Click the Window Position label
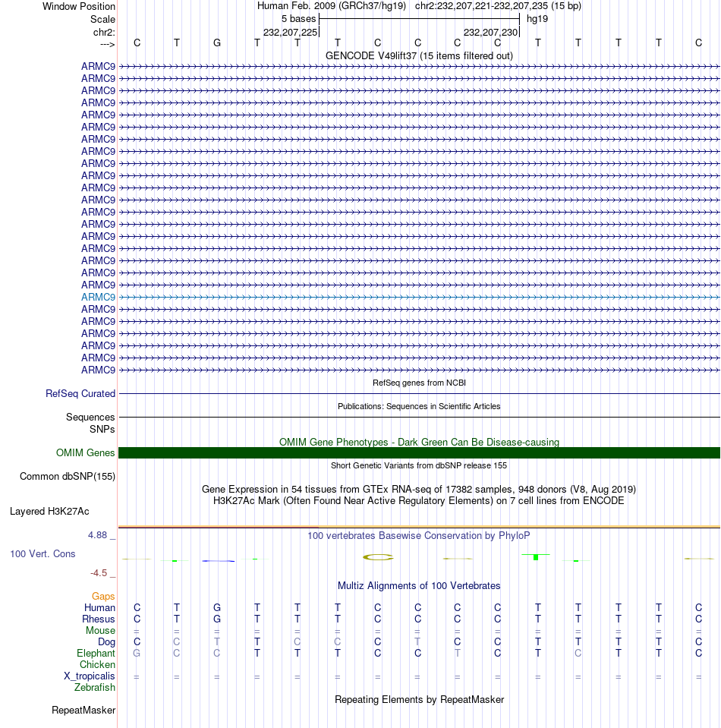The image size is (721, 728). click(78, 7)
